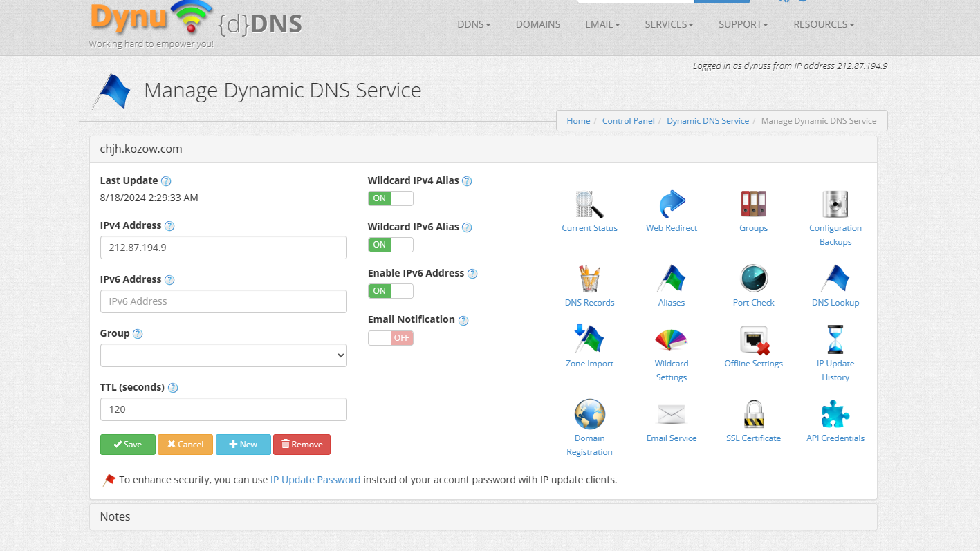Click the IPv6 Address input field

coord(223,301)
